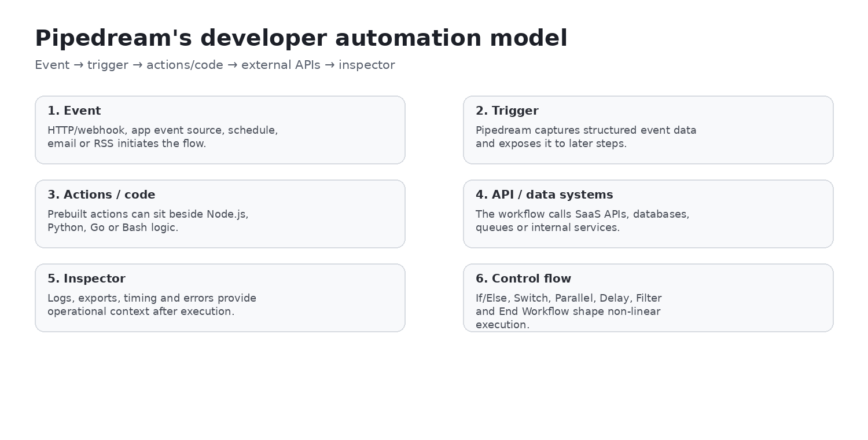Screen dimensions: 868x440
Task: Select the "5. Inspector" card heading
Action: [x=86, y=278]
